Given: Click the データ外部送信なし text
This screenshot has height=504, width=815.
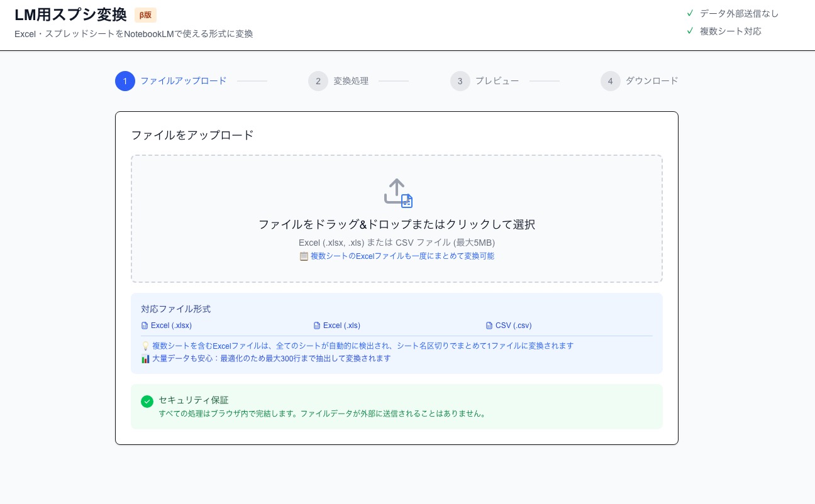Looking at the screenshot, I should coord(740,13).
